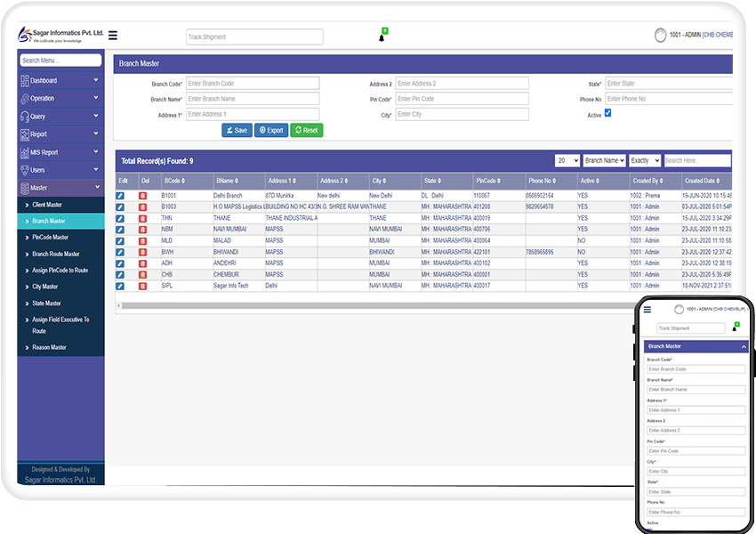
Task: Click the admin user avatar icon
Action: click(x=660, y=35)
